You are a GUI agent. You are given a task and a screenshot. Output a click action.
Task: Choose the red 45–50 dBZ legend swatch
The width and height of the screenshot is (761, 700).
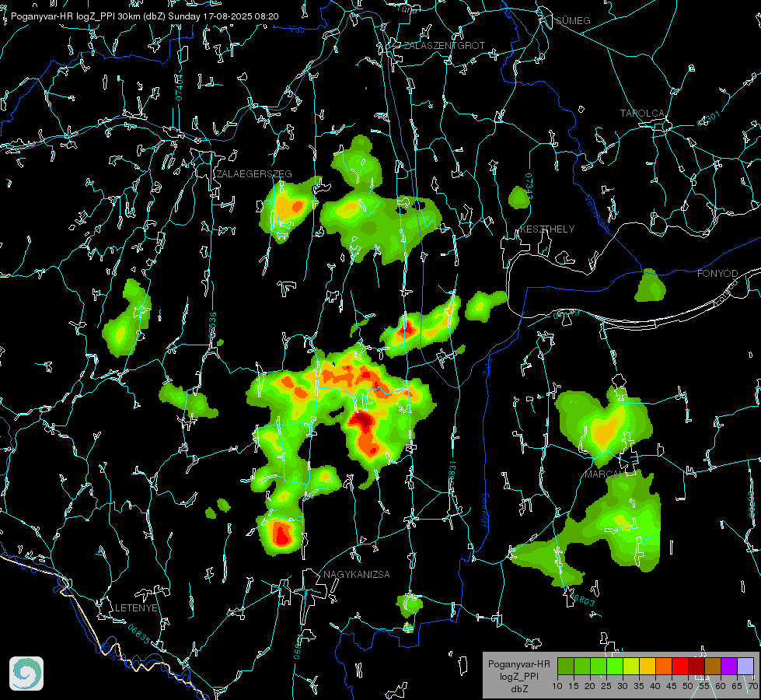pyautogui.click(x=680, y=666)
